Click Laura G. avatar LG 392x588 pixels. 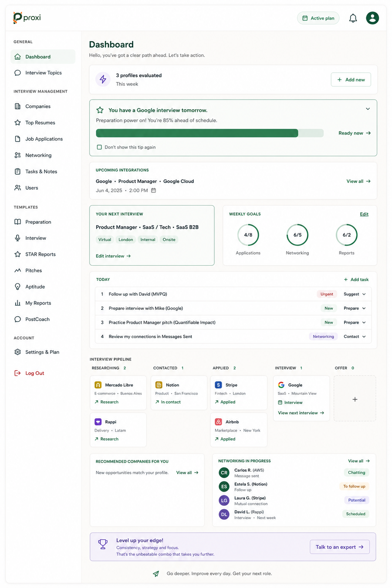(224, 500)
